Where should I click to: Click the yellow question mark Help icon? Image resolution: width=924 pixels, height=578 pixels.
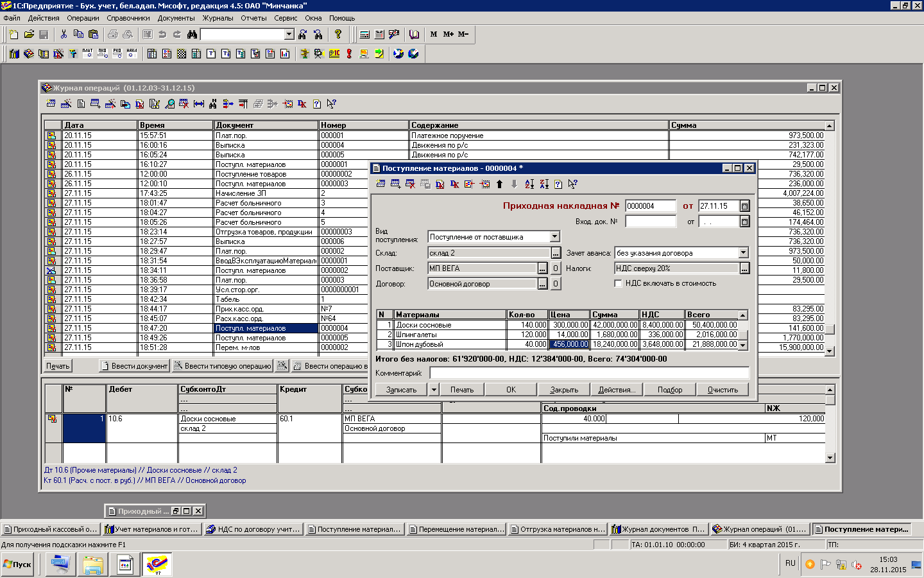tap(338, 34)
